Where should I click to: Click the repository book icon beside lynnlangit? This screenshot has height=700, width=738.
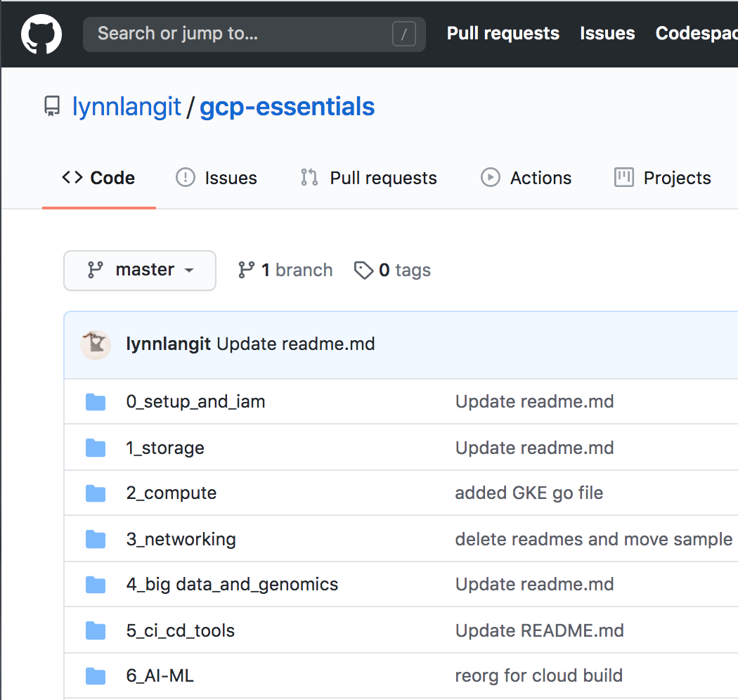52,106
